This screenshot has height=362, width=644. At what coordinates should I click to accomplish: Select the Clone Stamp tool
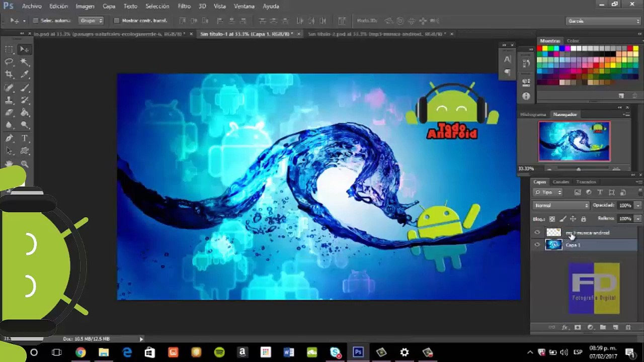(x=9, y=100)
